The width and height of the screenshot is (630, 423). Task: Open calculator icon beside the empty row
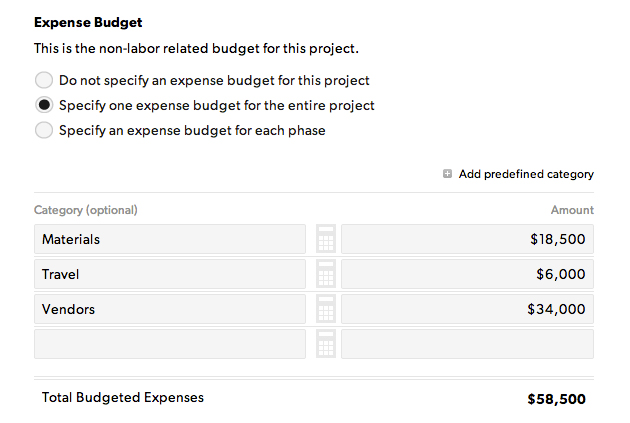(326, 343)
